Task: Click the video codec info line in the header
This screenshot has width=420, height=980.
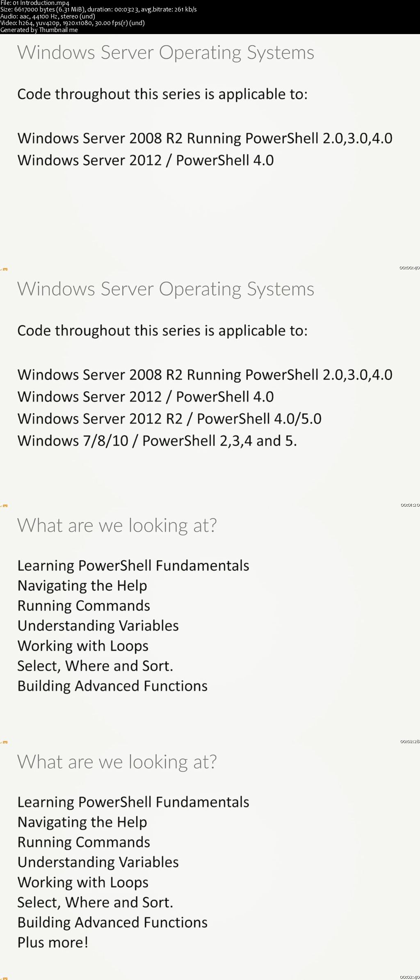Action: click(x=73, y=23)
